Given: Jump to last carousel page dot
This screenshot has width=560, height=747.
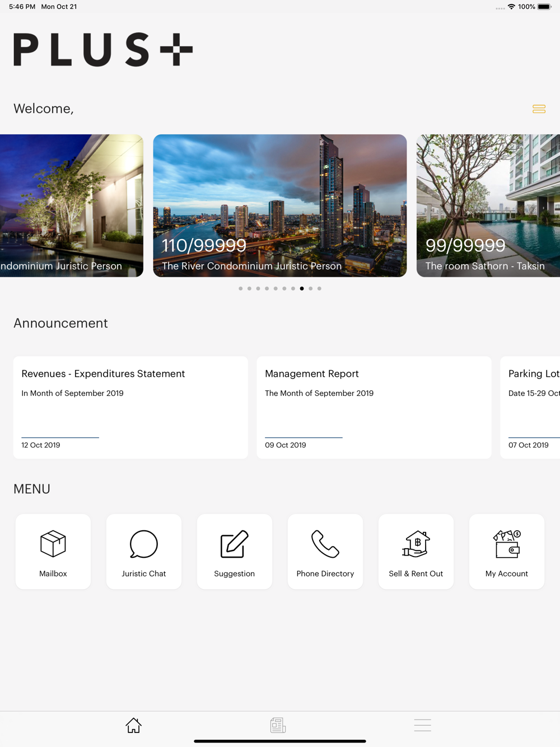Looking at the screenshot, I should tap(319, 288).
